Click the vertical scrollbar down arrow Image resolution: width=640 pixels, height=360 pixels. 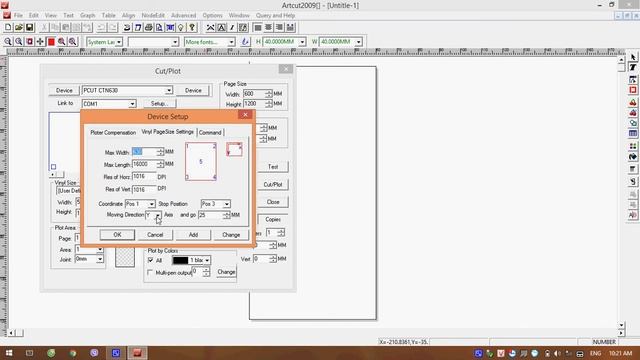coord(621,326)
